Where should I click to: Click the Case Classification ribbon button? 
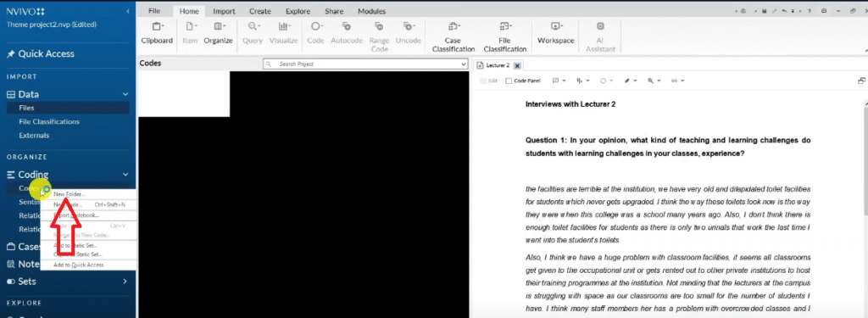[453, 36]
